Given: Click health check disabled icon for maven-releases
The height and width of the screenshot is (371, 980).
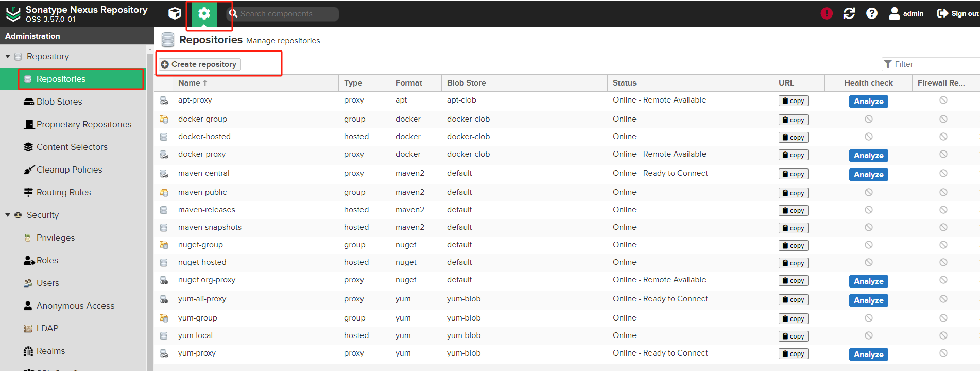Looking at the screenshot, I should pyautogui.click(x=869, y=210).
